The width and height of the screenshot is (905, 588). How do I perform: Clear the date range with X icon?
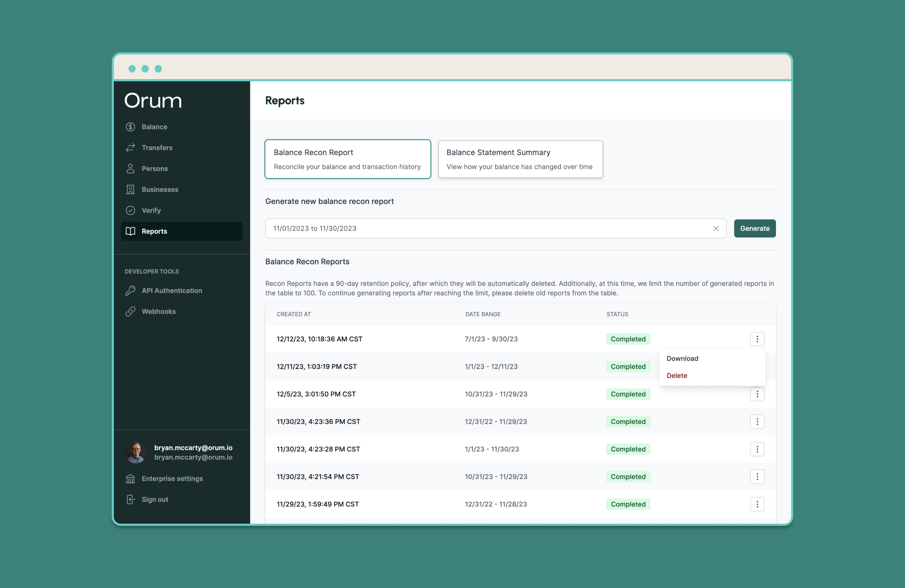pyautogui.click(x=716, y=228)
